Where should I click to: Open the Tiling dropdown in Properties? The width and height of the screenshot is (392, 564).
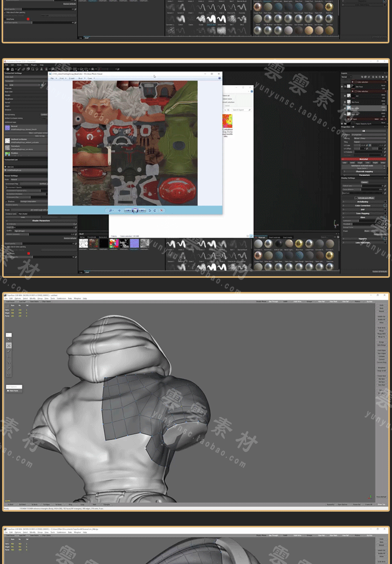[x=370, y=142]
